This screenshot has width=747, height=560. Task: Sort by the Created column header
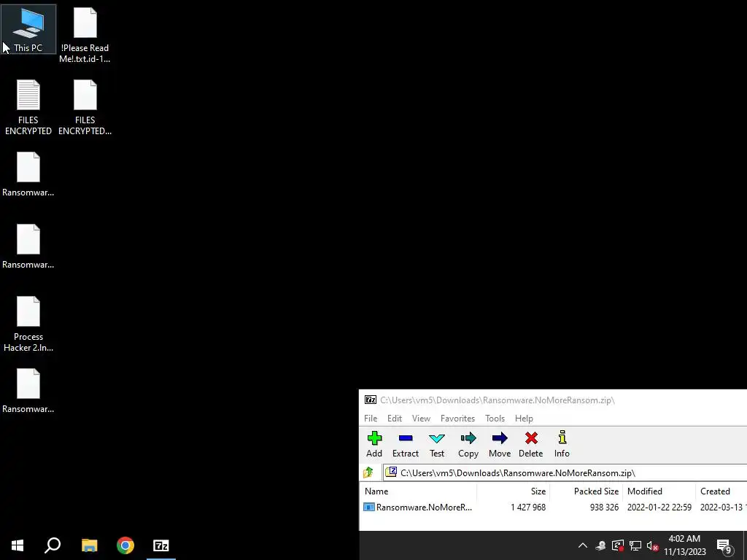pyautogui.click(x=721, y=491)
